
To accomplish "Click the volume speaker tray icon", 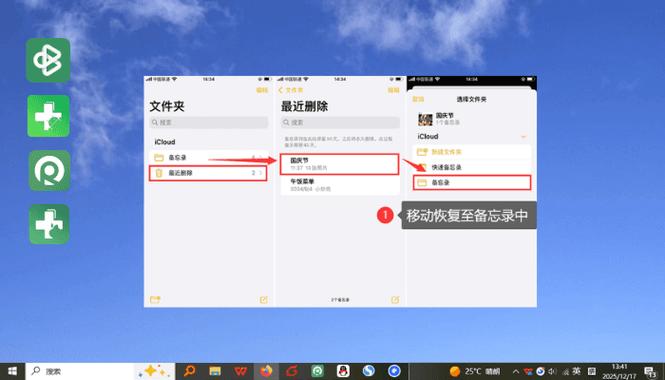I will coord(552,372).
